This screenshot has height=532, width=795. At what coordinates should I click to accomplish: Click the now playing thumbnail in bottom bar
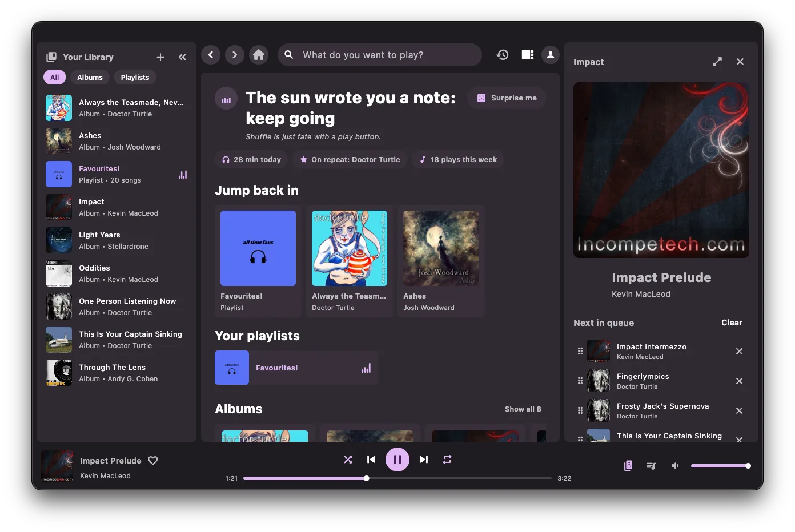pos(57,466)
